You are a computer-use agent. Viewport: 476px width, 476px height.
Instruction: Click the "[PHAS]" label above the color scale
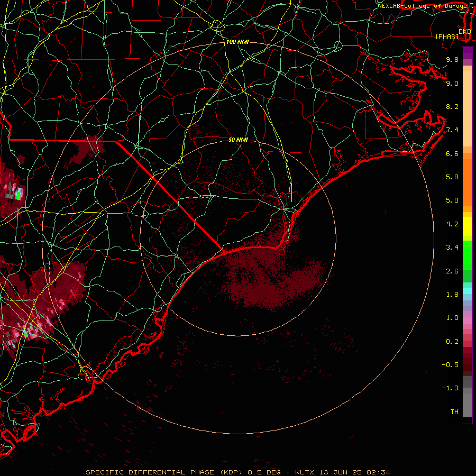(447, 36)
